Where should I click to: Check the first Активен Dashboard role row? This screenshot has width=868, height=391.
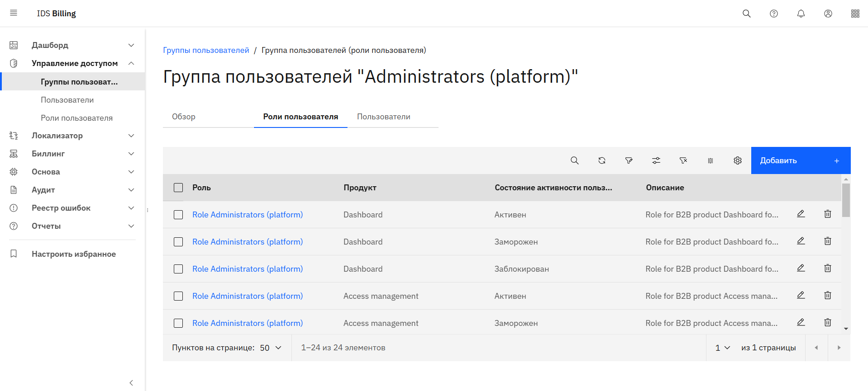coord(178,215)
